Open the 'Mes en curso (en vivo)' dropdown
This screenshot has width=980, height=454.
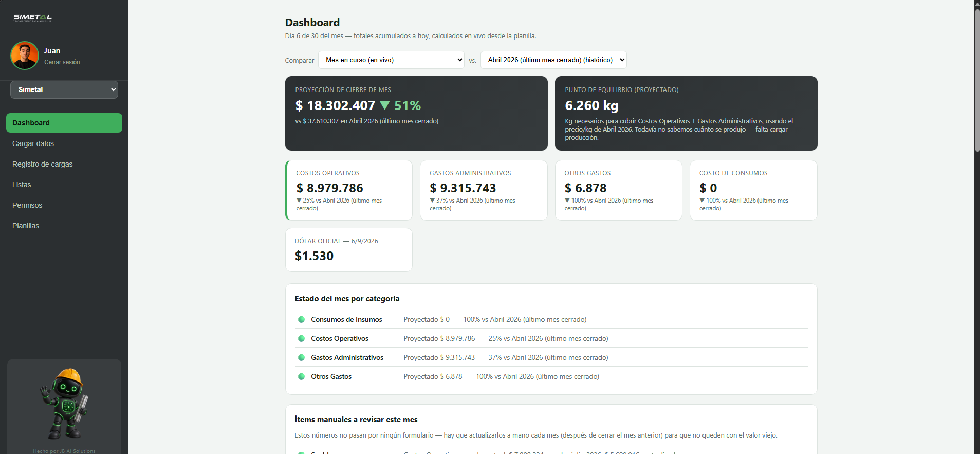(x=391, y=60)
